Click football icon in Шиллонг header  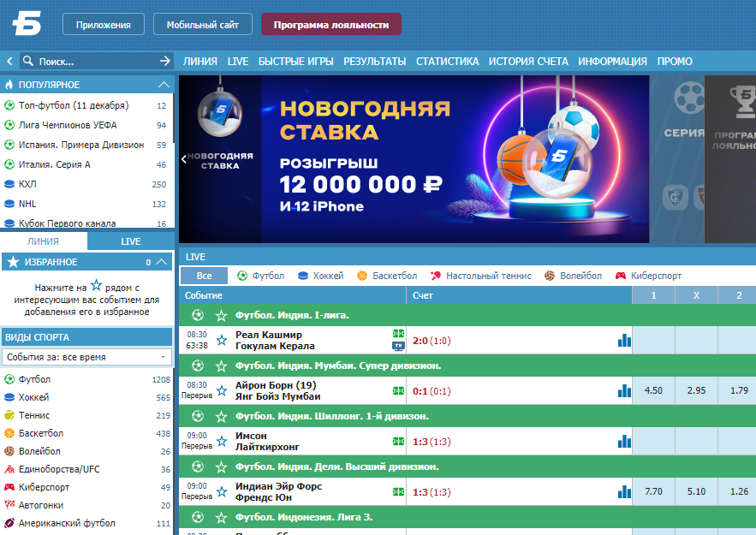click(198, 416)
